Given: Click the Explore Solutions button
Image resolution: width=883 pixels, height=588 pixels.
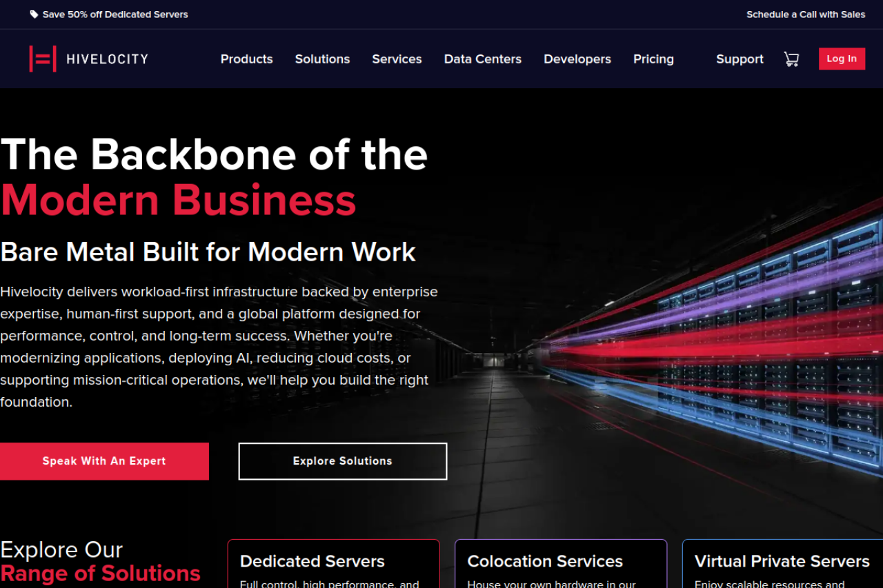Looking at the screenshot, I should (x=343, y=461).
